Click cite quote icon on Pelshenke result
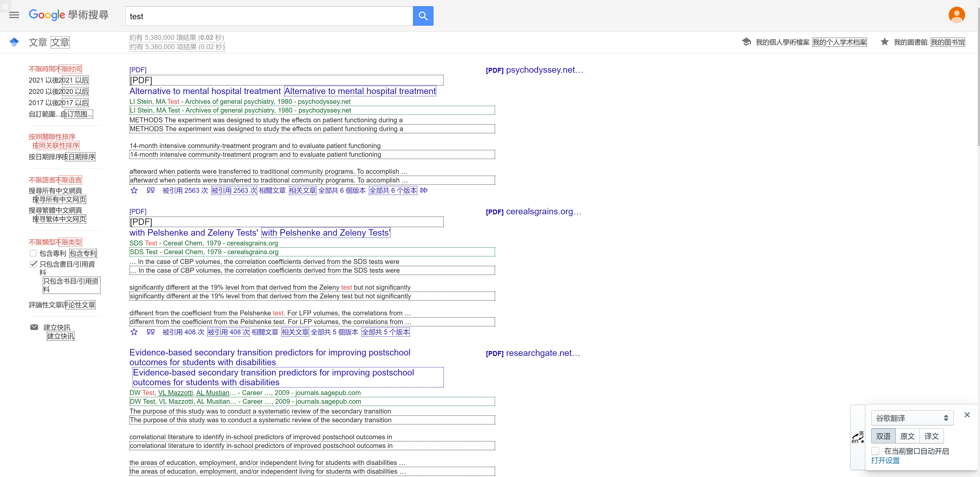 pyautogui.click(x=151, y=332)
